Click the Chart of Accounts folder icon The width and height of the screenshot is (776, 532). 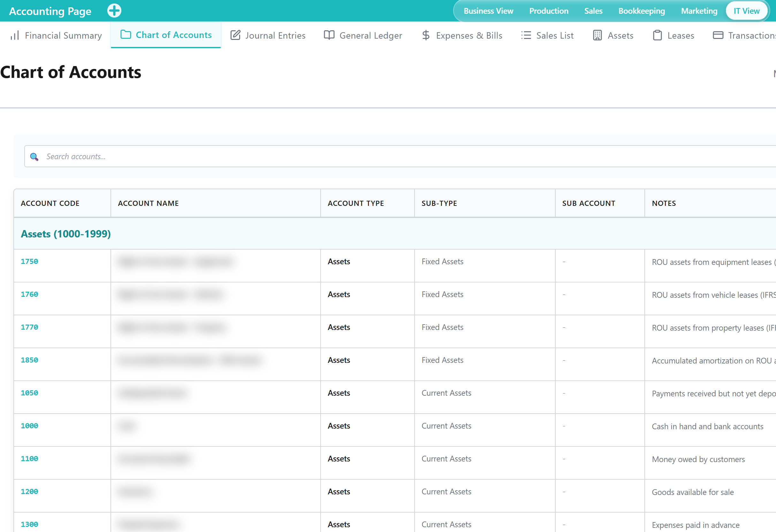click(x=126, y=35)
